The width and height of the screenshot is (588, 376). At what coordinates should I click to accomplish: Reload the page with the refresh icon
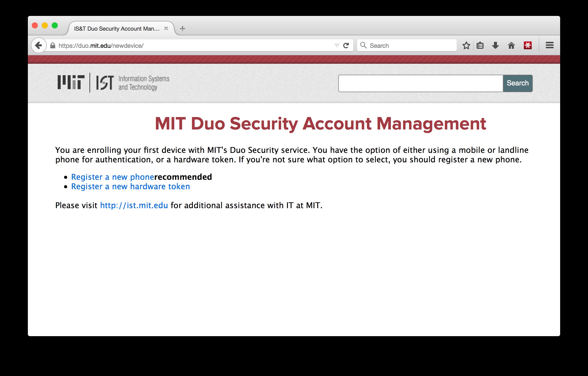[x=346, y=46]
